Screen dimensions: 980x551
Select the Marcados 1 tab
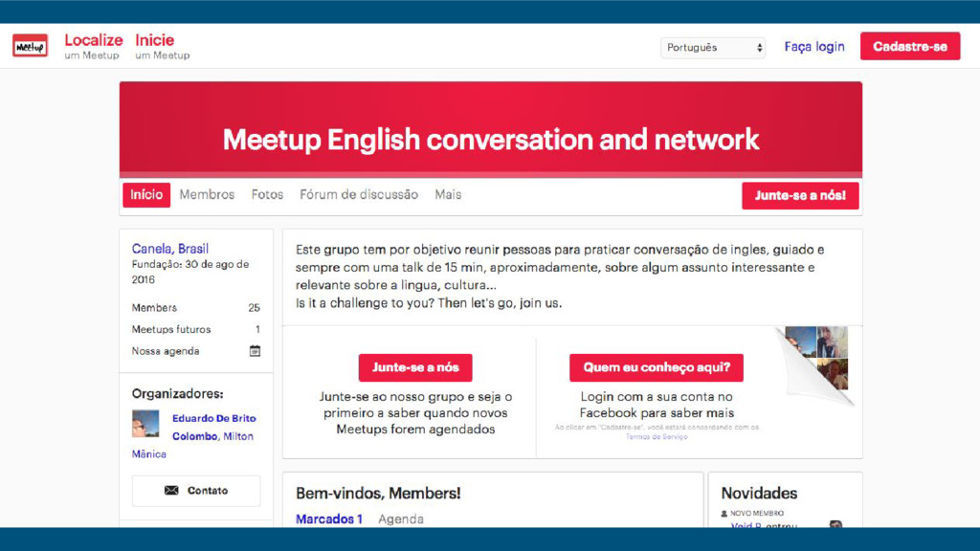click(x=329, y=519)
